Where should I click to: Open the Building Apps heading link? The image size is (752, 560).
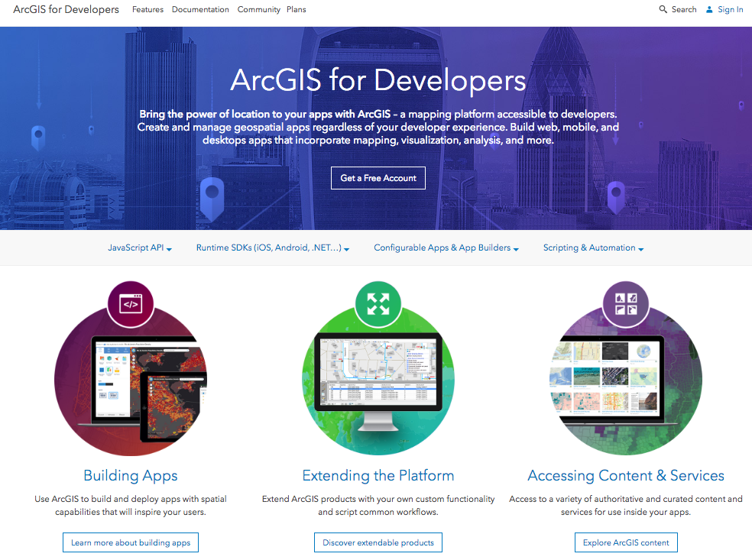click(131, 475)
